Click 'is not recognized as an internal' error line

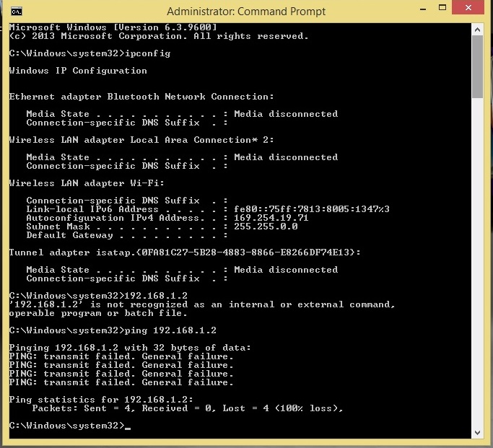tap(202, 304)
